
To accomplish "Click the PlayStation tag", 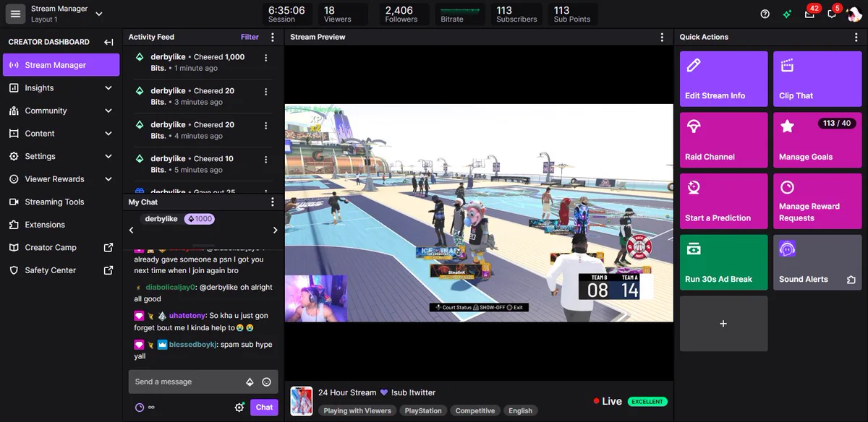I will [423, 410].
